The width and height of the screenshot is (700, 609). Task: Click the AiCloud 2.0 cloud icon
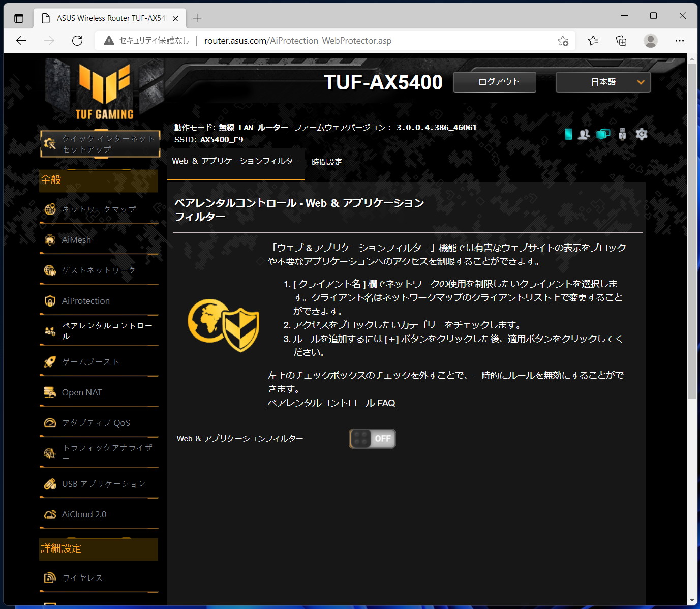(50, 514)
